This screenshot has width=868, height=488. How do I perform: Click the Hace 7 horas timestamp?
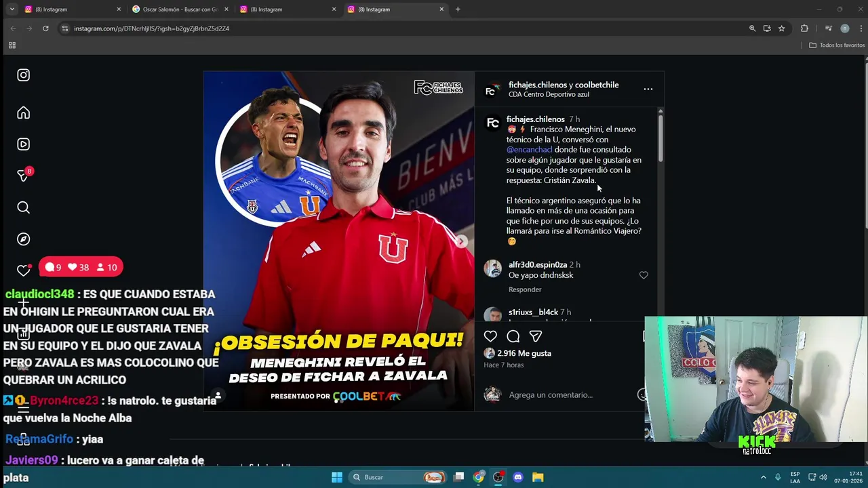coord(504,365)
